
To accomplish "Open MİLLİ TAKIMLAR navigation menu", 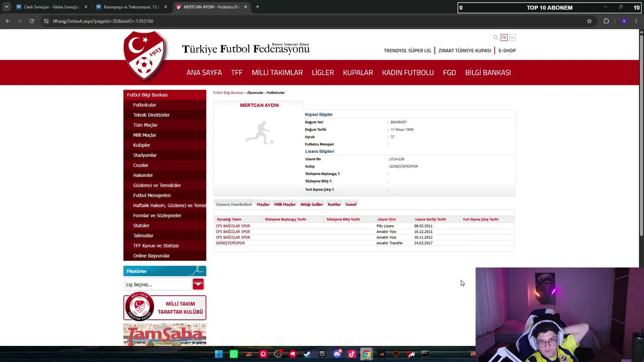I will pos(277,72).
